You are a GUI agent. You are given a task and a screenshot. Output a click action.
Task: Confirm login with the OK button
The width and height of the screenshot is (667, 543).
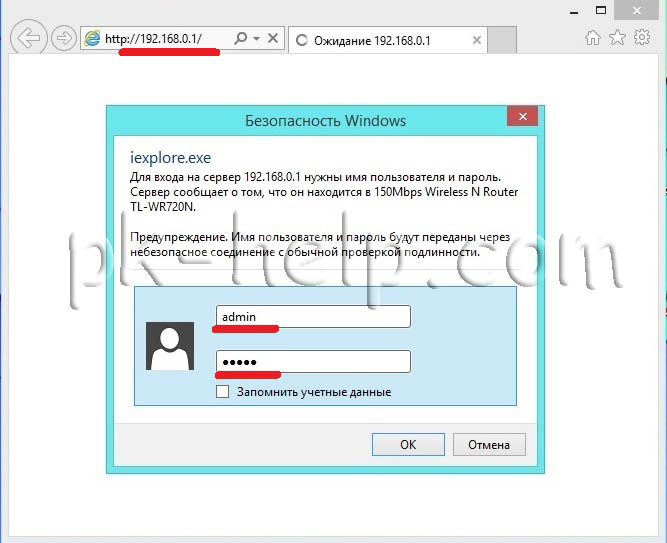pos(408,445)
